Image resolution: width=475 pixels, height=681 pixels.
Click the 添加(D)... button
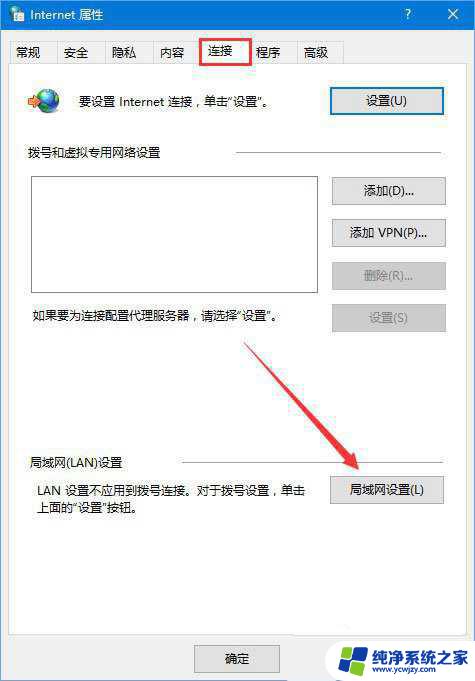(x=389, y=191)
